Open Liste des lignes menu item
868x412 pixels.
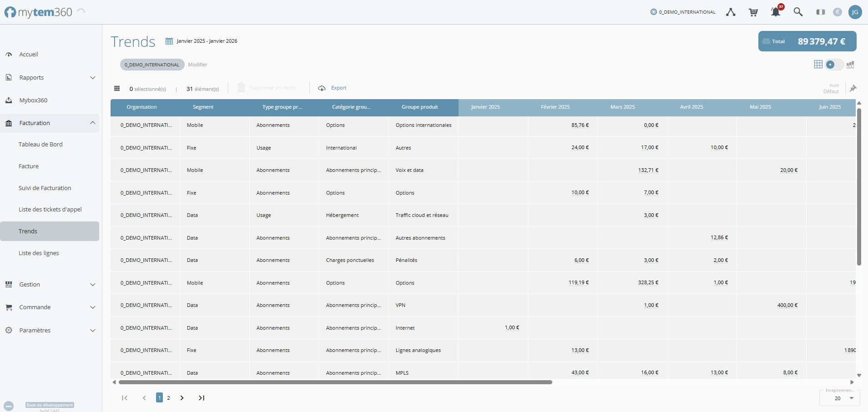coord(39,253)
